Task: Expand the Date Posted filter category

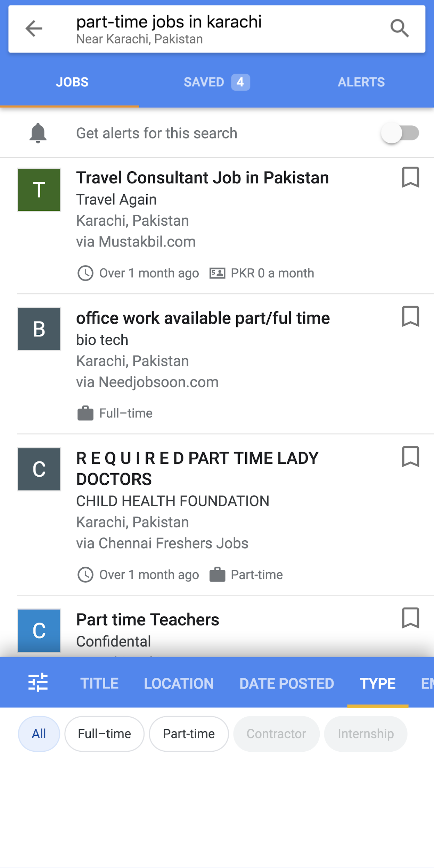Action: point(287,683)
